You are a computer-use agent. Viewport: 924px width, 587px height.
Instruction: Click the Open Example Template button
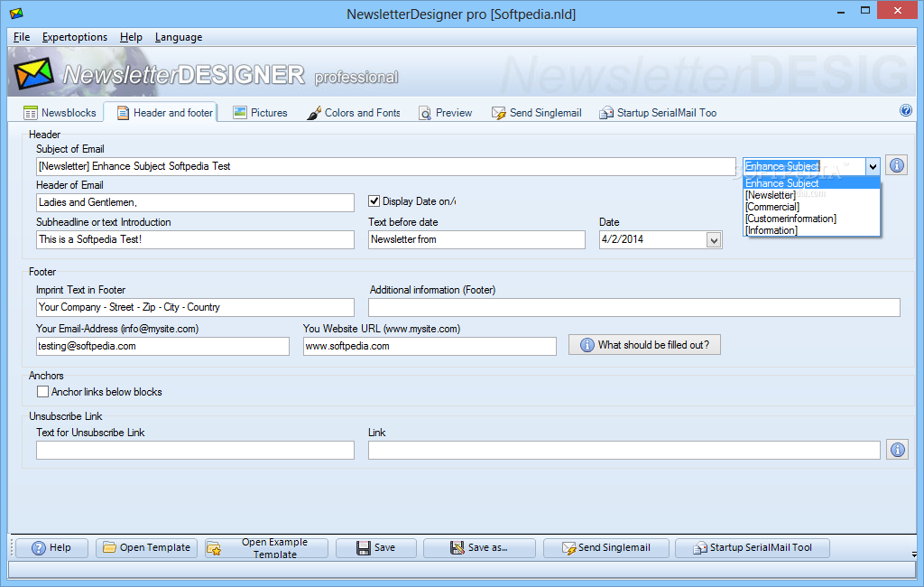click(266, 548)
